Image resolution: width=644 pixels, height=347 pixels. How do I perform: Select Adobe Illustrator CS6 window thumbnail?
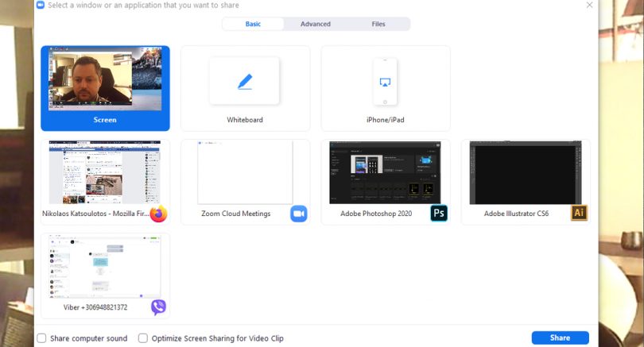pos(526,172)
